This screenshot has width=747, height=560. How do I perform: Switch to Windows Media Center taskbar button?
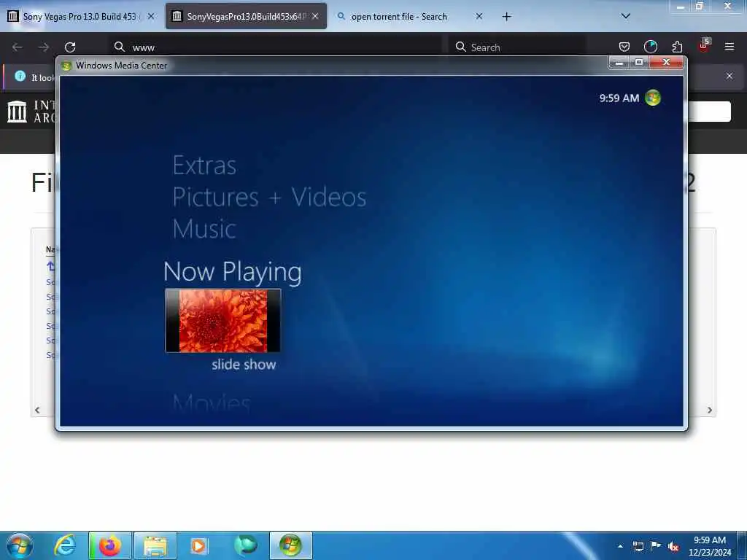coord(290,545)
